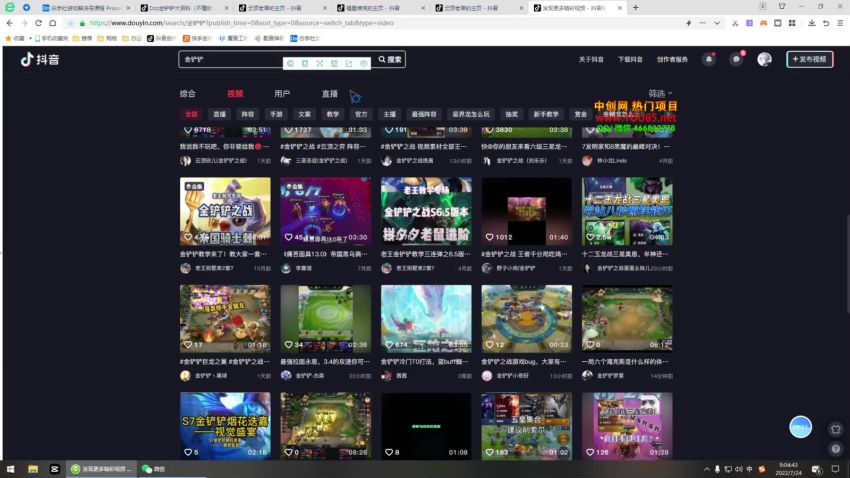Switch to the 直播 search tab
Viewport: 850px width, 478px height.
point(330,94)
